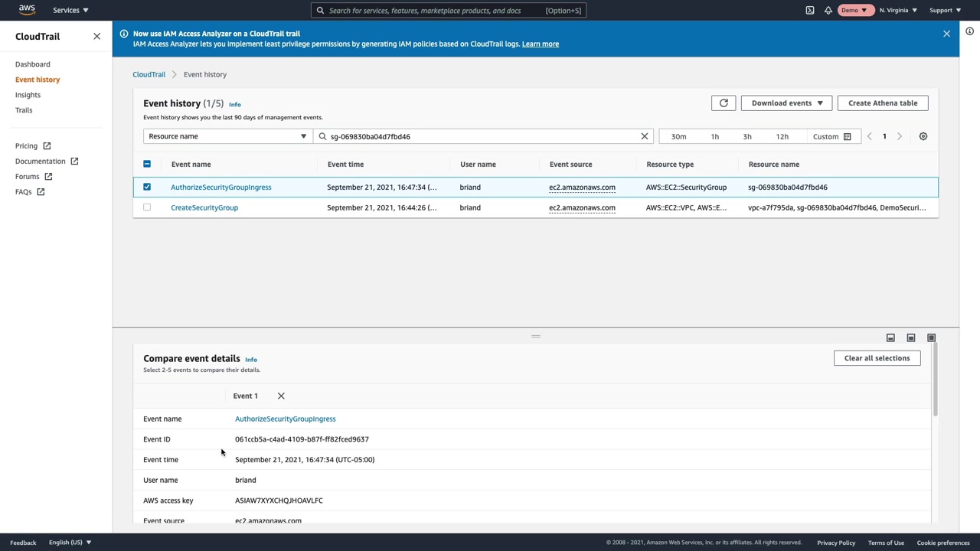Go to Trails in the sidebar
This screenshot has width=980, height=551.
coord(24,110)
